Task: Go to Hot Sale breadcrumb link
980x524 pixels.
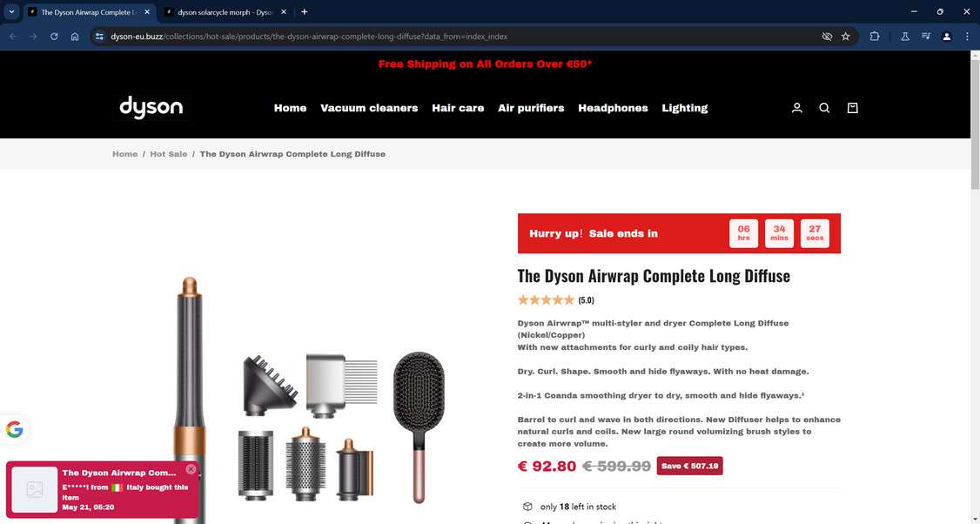Action: point(168,154)
